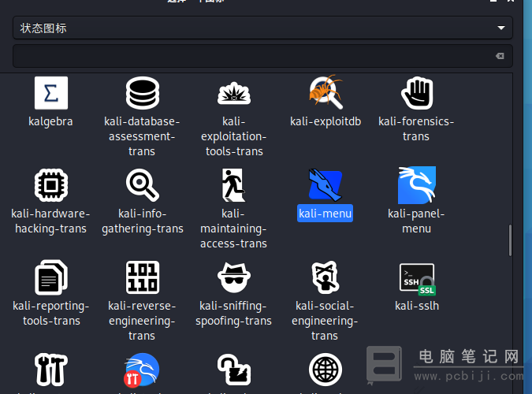Pick the kali-exploitation-tools-trans explosion icon

(234, 93)
